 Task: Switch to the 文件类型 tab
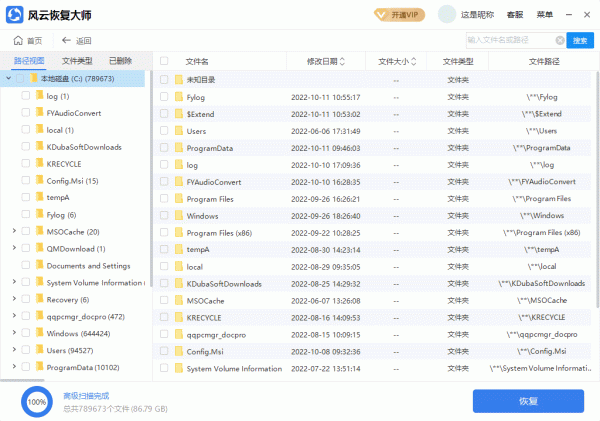[x=76, y=61]
